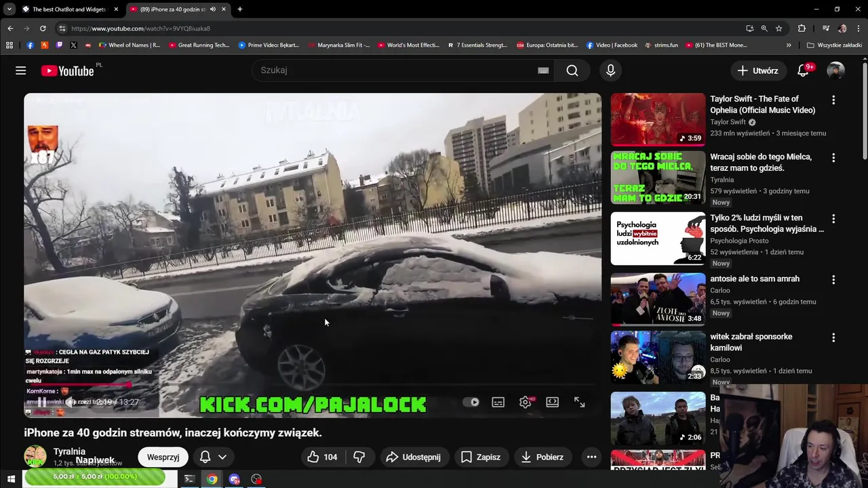Open the media control toolbar icon
This screenshot has width=868, height=488.
(x=825, y=28)
